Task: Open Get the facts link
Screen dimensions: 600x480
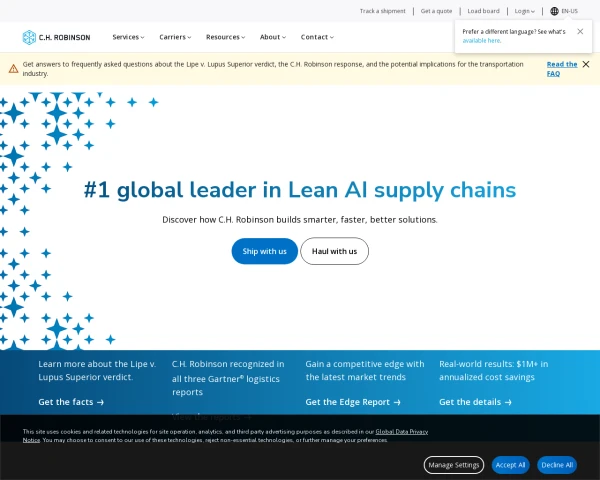Action: (71, 402)
